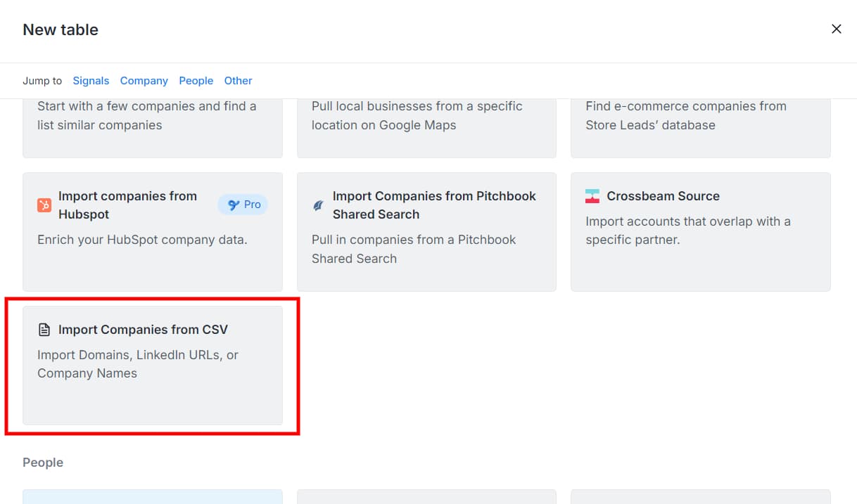Click the People section heading
Viewport: 857px width, 504px height.
pyautogui.click(x=43, y=463)
